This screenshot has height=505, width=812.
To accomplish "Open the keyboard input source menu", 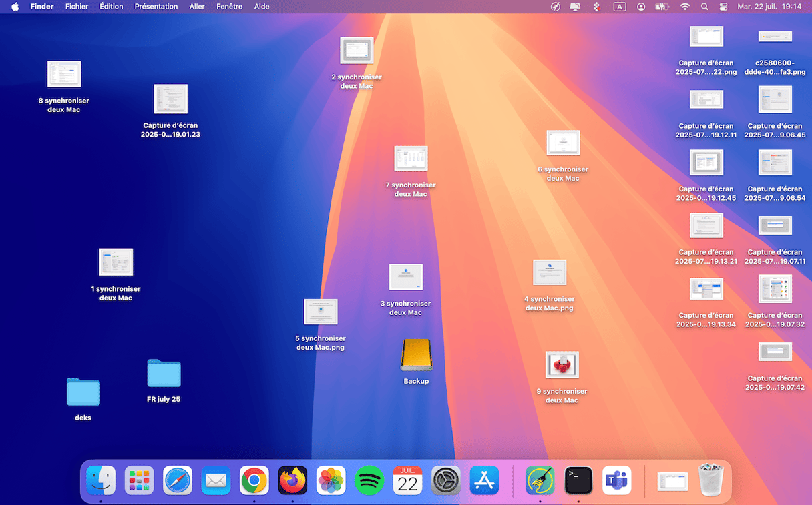I will click(620, 7).
